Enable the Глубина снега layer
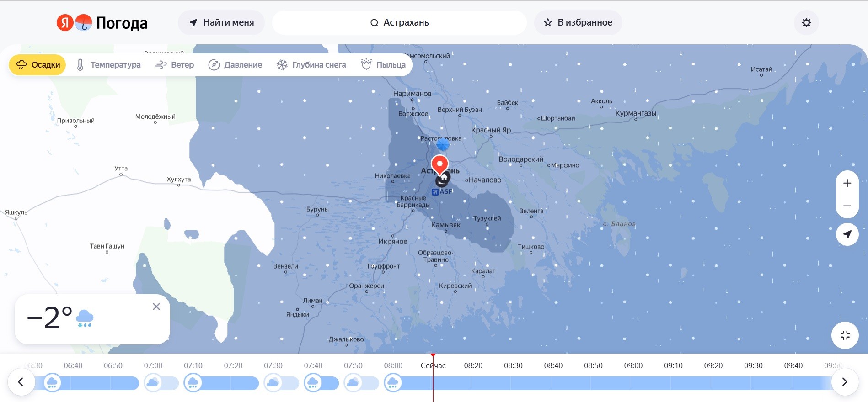 pyautogui.click(x=311, y=65)
